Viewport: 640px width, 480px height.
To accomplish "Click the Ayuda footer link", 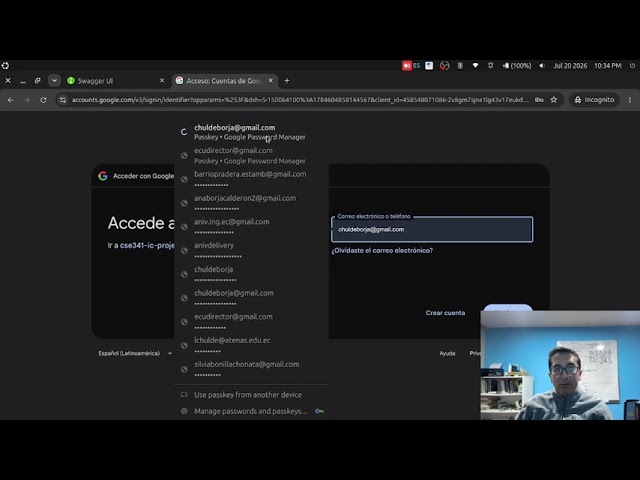I will coord(447,353).
